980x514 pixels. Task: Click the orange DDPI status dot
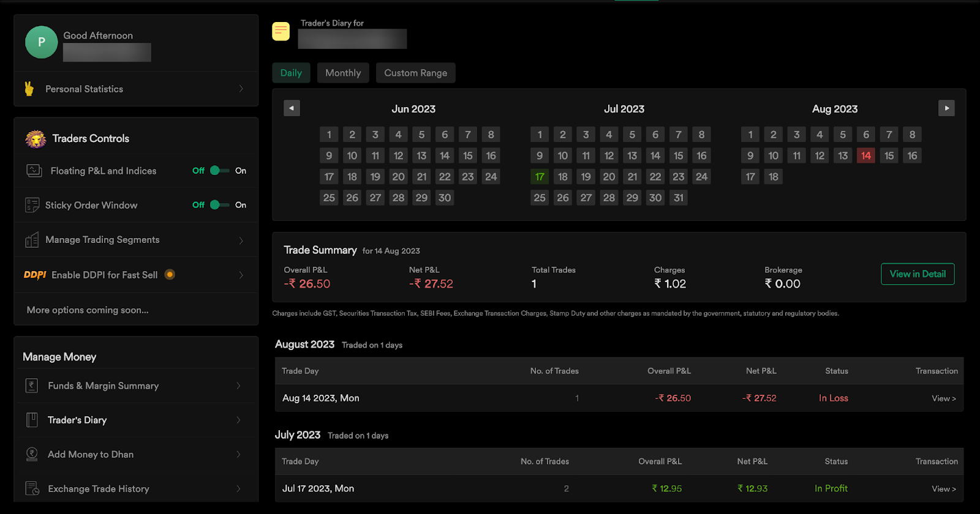(x=170, y=275)
